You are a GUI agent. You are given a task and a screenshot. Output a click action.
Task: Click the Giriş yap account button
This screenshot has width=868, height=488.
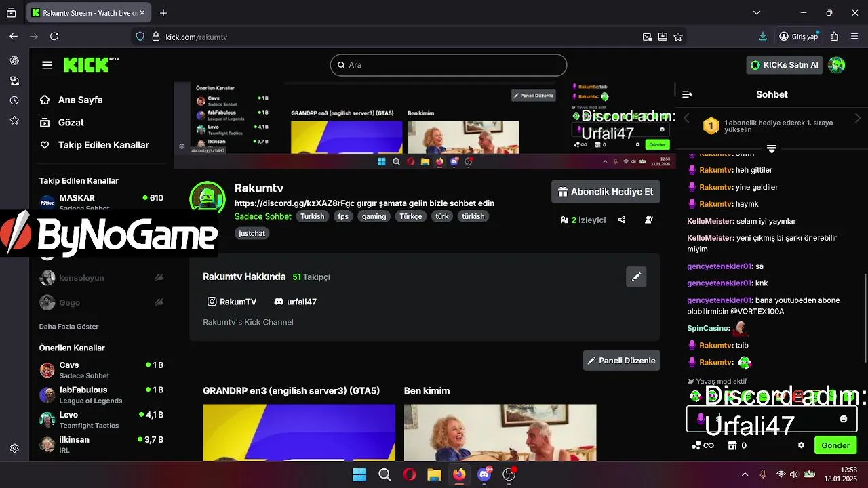pos(799,37)
